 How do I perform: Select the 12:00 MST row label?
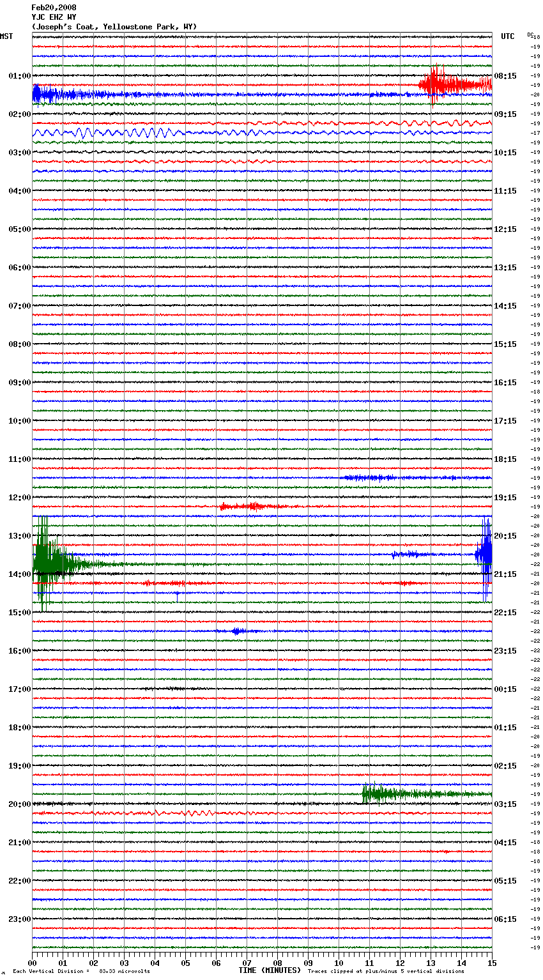[20, 498]
